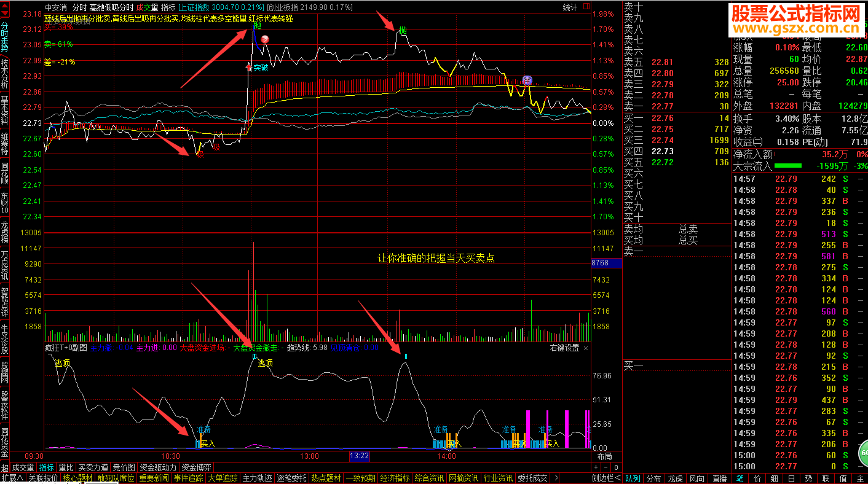Viewport: 868px width, 484px height.
Task: Click the 净流入额 value 35.2万
Action: pos(834,155)
